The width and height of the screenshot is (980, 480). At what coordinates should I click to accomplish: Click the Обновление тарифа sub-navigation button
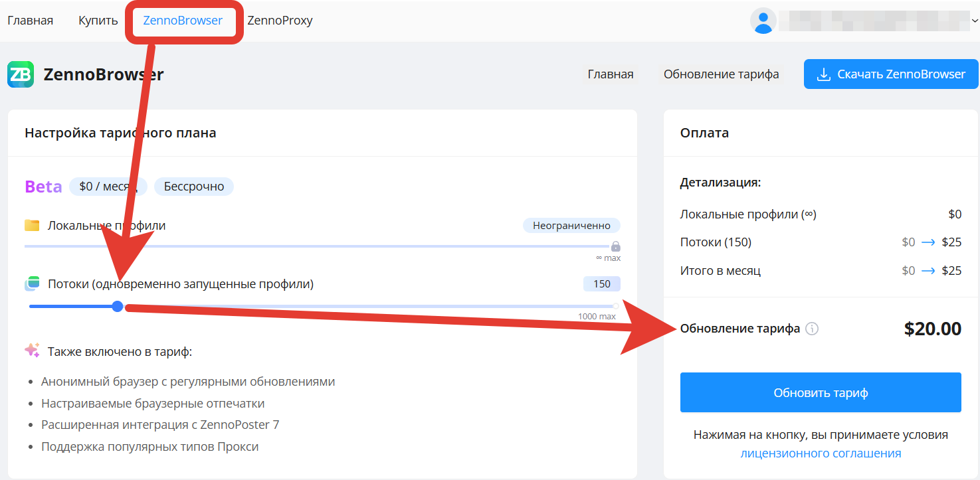tap(721, 74)
